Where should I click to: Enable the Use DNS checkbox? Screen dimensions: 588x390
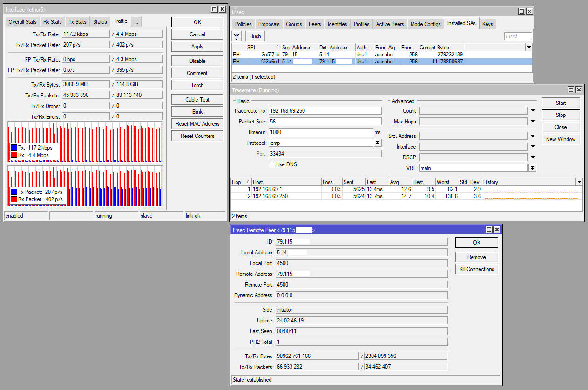(271, 164)
